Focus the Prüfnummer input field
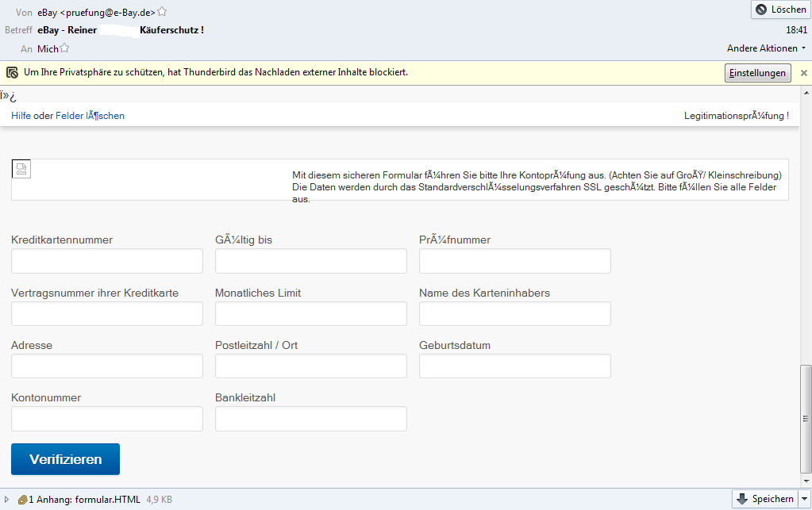 click(515, 261)
